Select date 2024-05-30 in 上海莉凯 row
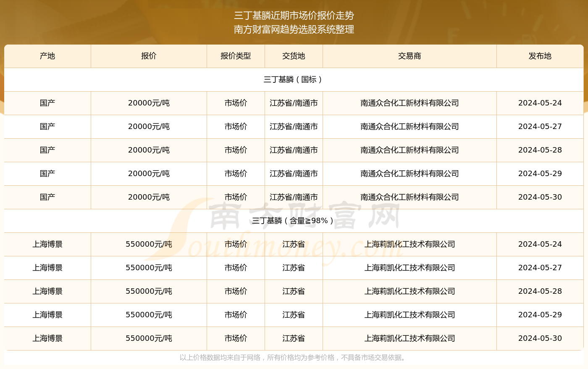Screen dimensions: 588x369 (540, 338)
